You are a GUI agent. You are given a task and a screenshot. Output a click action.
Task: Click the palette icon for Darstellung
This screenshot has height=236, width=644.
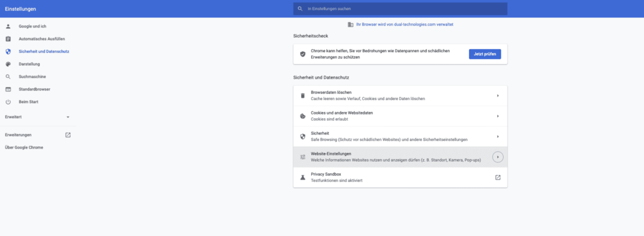pos(8,64)
